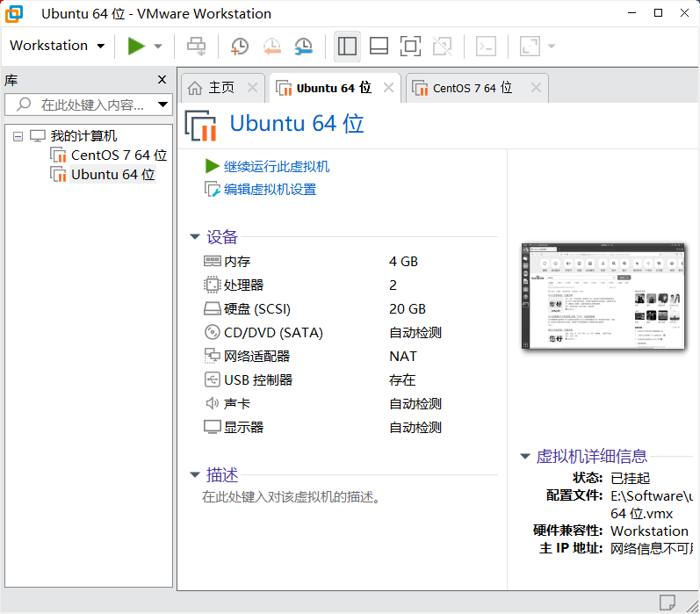Click the Unity mode icon
Screen dimensions: 700x614
point(442,46)
